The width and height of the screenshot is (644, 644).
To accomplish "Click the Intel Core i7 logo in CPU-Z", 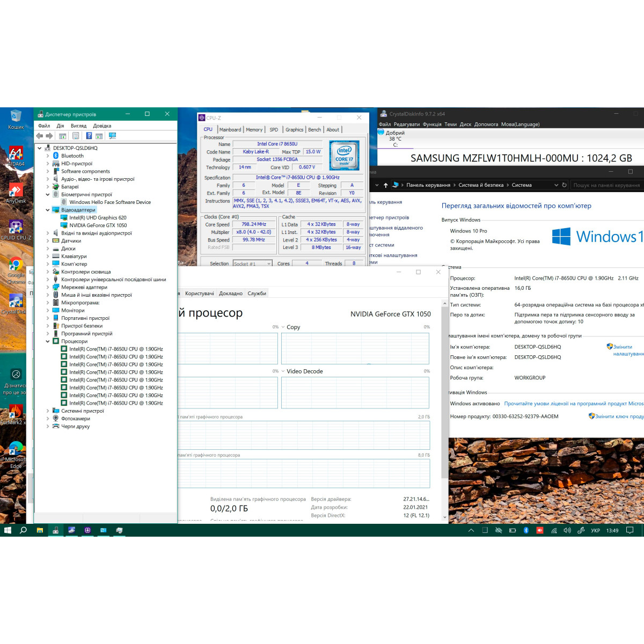I will pyautogui.click(x=344, y=155).
